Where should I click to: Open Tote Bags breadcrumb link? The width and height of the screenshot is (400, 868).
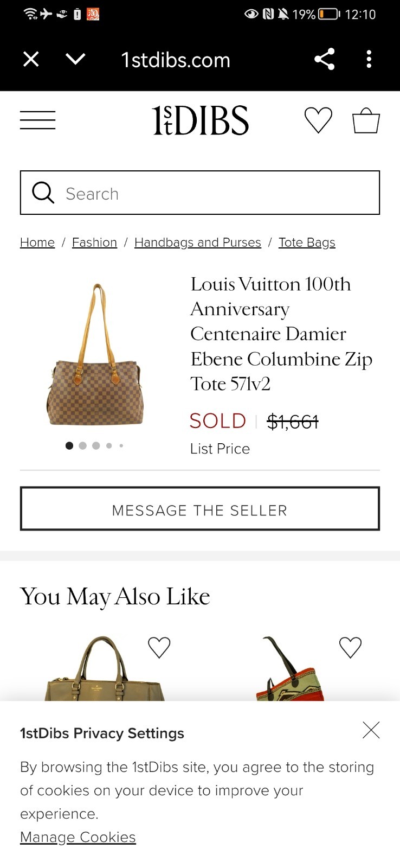(x=307, y=242)
